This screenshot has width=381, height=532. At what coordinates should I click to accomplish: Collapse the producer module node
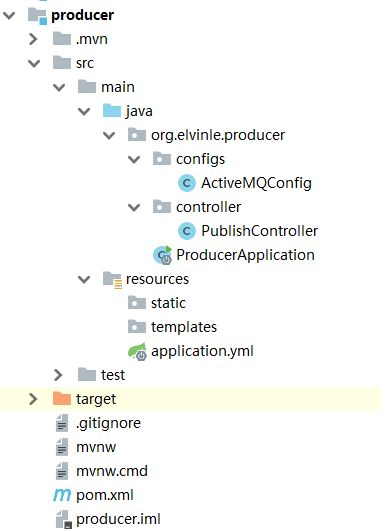pos(9,15)
